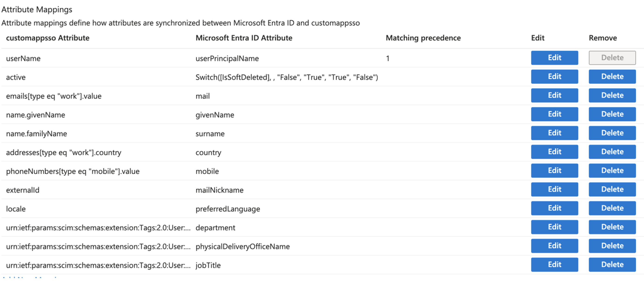Delete the surname mapping row
This screenshot has width=644, height=281.
coord(612,133)
